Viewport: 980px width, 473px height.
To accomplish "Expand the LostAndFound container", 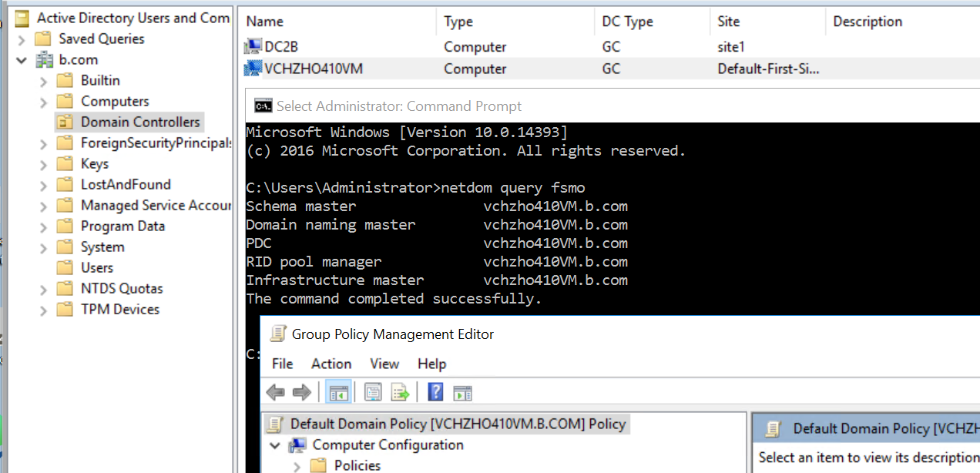I will pyautogui.click(x=44, y=185).
